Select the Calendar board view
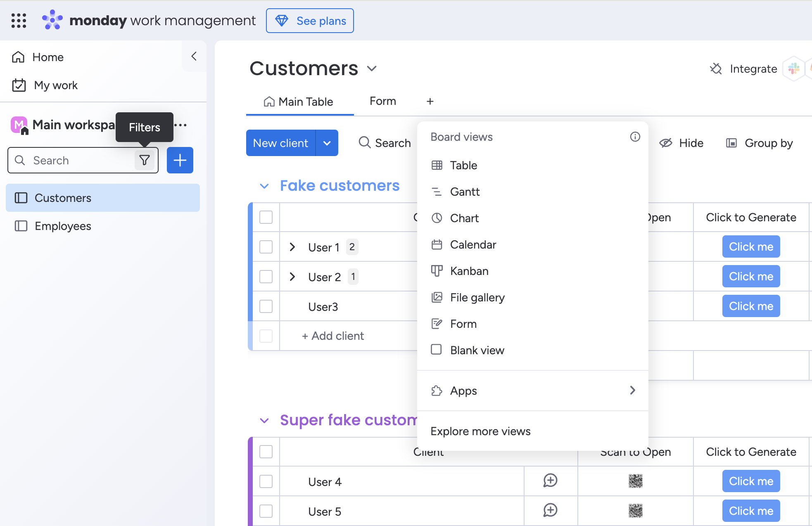Image resolution: width=812 pixels, height=526 pixels. click(x=473, y=244)
